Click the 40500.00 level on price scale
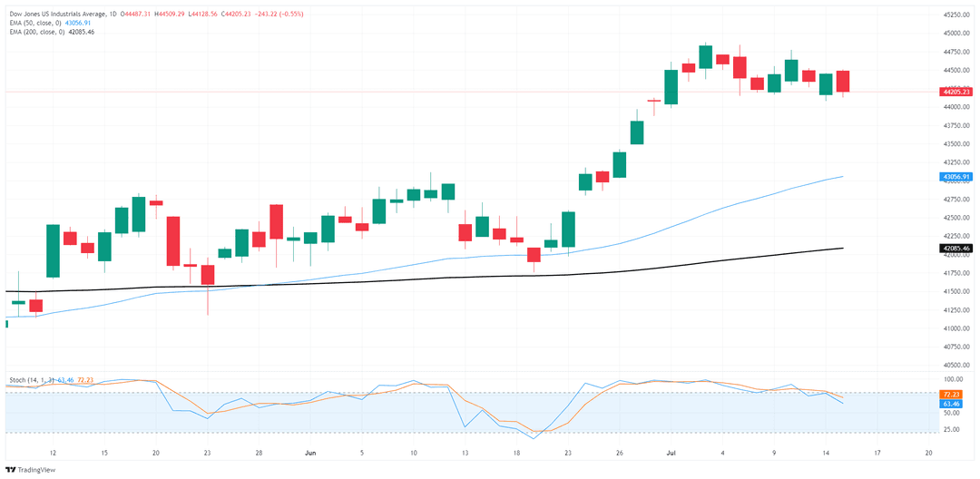Image resolution: width=980 pixels, height=479 pixels. 956,365
